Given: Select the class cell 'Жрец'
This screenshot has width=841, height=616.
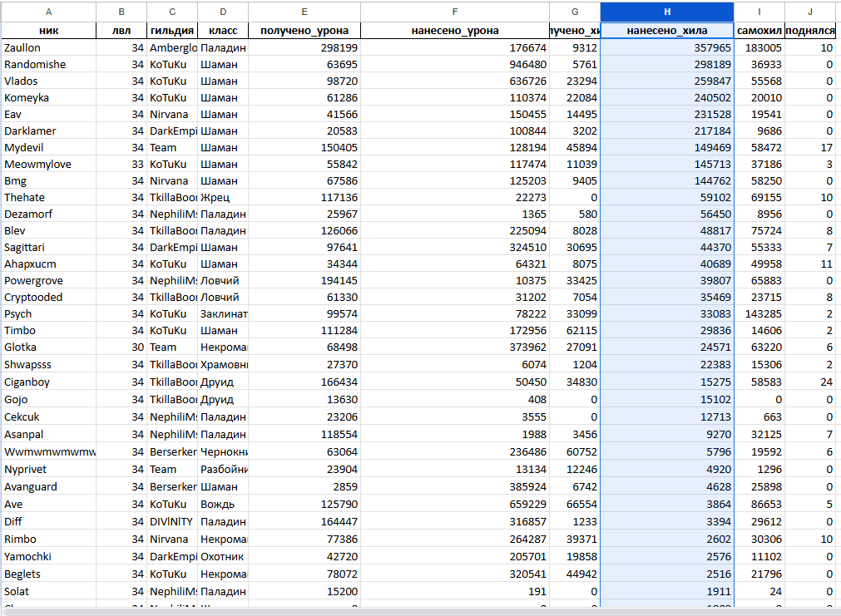Looking at the screenshot, I should (x=223, y=197).
